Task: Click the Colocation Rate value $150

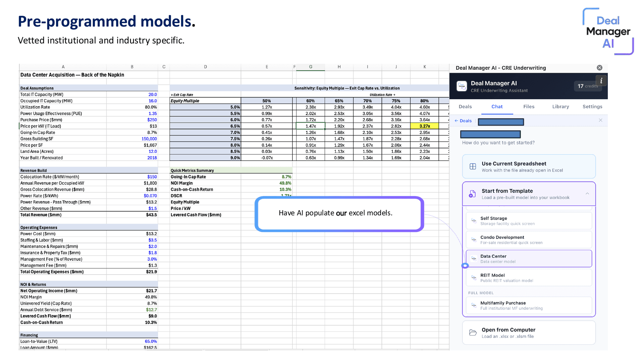Action: coord(132,177)
